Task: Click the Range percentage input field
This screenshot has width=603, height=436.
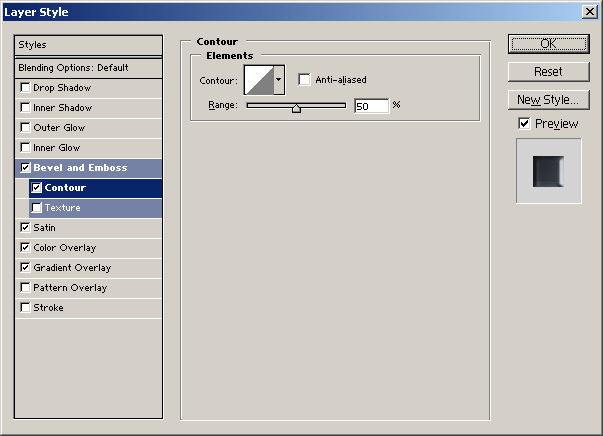Action: [370, 105]
